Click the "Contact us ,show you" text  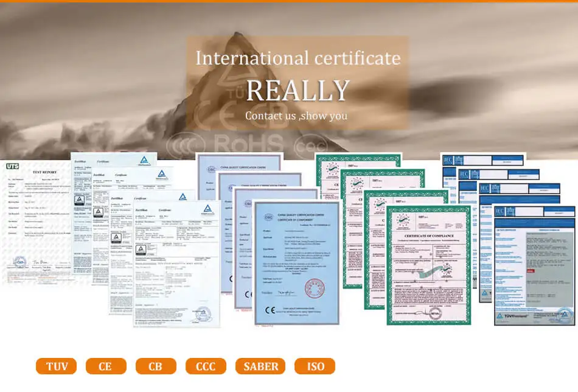[x=296, y=116]
